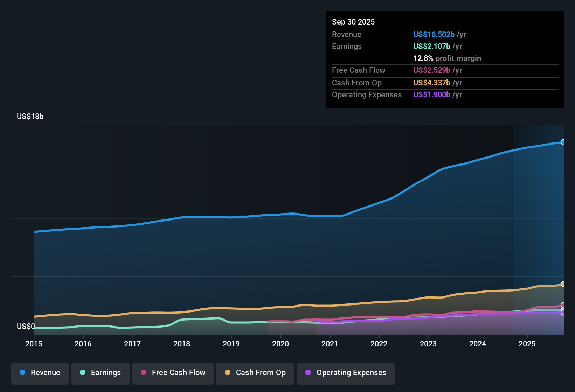
Task: Click the orange Cash From Op legend dot
Action: (x=228, y=373)
